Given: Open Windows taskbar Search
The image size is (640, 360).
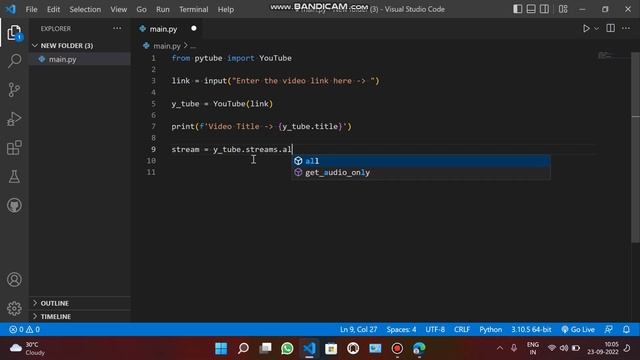Looking at the screenshot, I should (x=243, y=349).
